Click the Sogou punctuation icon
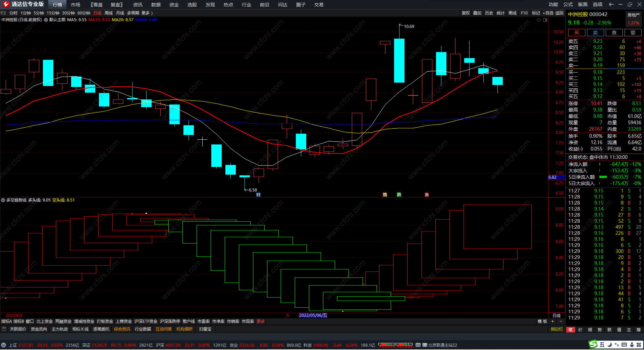Screen dimensions: 644x350 tap(616, 345)
